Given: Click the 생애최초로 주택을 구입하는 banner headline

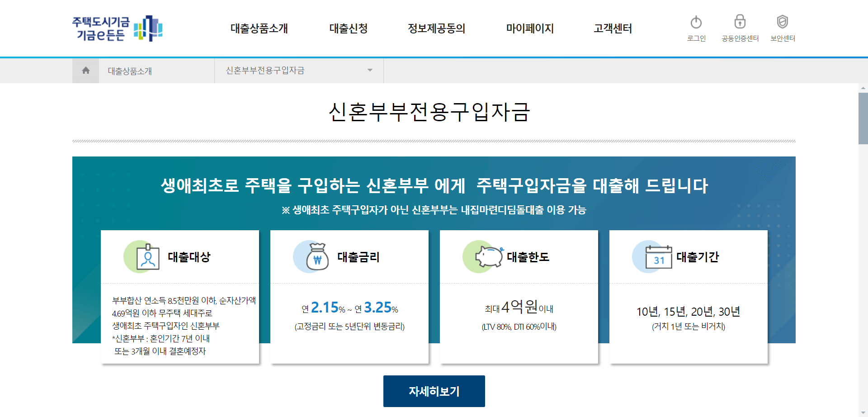Looking at the screenshot, I should 434,185.
